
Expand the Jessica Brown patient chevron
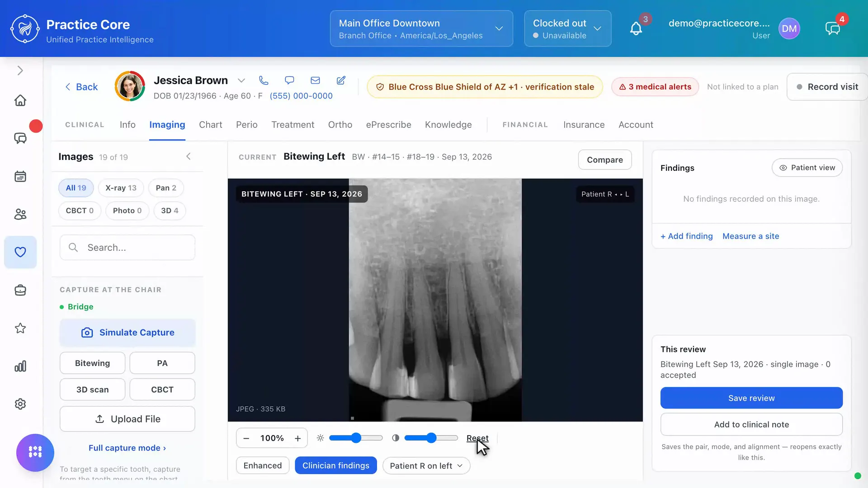[x=241, y=80]
